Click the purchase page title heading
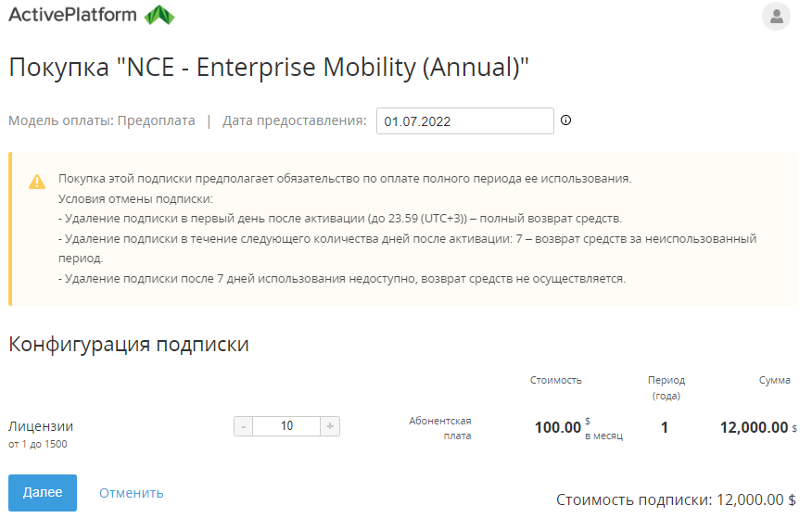The height and width of the screenshot is (518, 812). click(x=269, y=68)
